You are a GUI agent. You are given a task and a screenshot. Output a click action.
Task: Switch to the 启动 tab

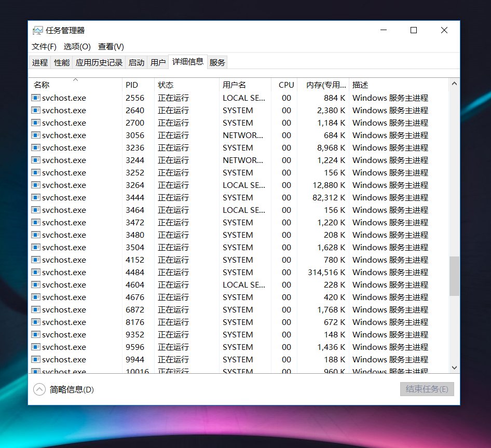pos(137,62)
